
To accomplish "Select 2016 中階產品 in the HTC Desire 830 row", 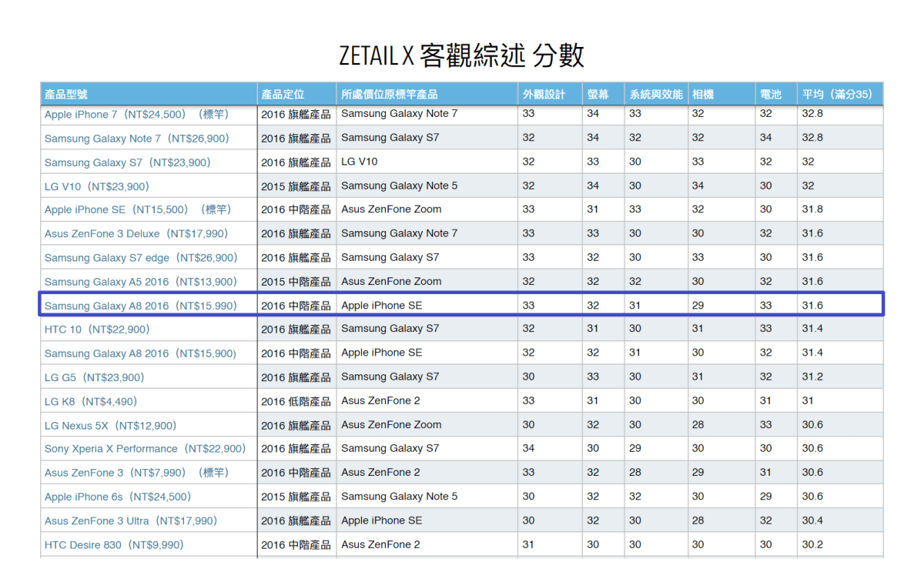I will (296, 545).
